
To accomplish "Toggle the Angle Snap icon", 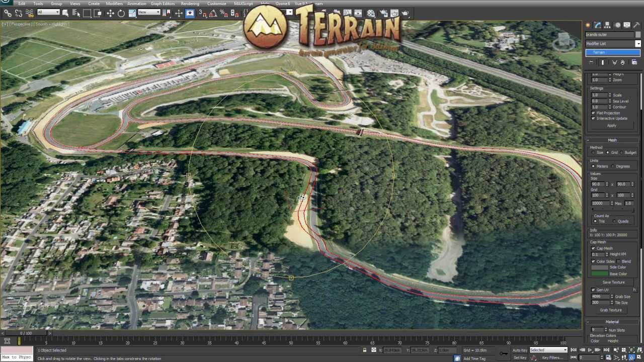I will [213, 14].
